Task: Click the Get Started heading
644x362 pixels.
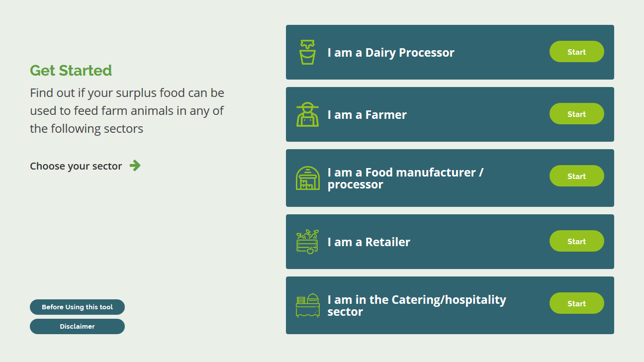Action: [x=71, y=71]
